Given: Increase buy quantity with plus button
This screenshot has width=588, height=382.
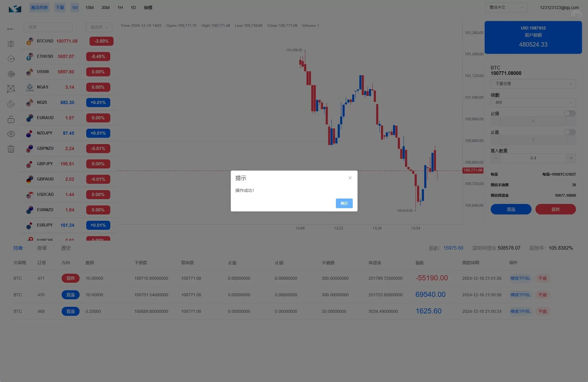Looking at the screenshot, I should pyautogui.click(x=571, y=158).
